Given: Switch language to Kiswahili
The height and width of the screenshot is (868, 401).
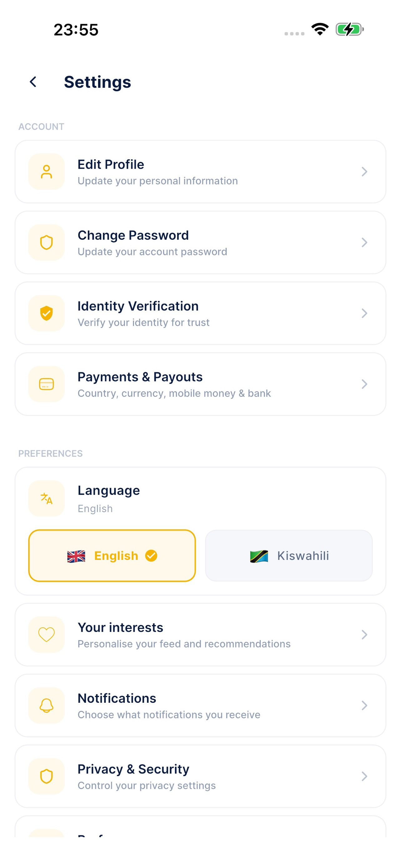Looking at the screenshot, I should (289, 556).
